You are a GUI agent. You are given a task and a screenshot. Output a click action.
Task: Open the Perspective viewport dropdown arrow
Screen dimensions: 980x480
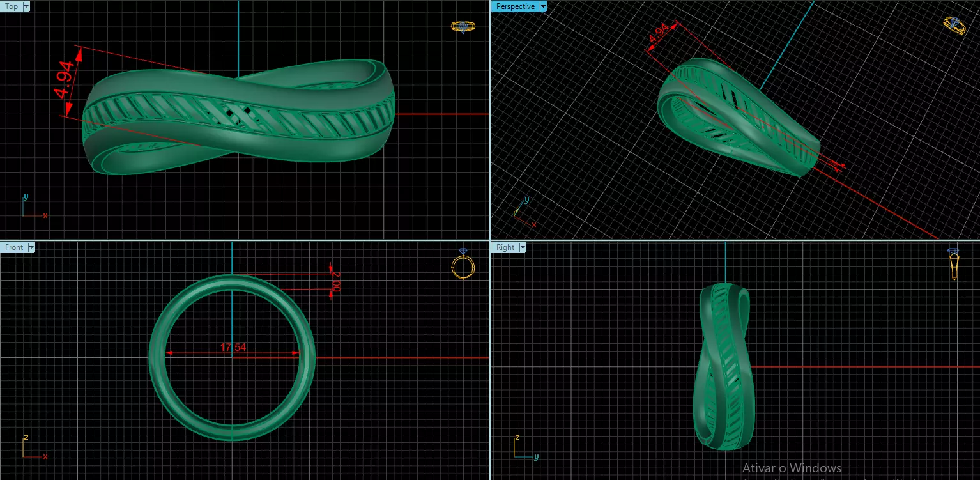coord(543,6)
